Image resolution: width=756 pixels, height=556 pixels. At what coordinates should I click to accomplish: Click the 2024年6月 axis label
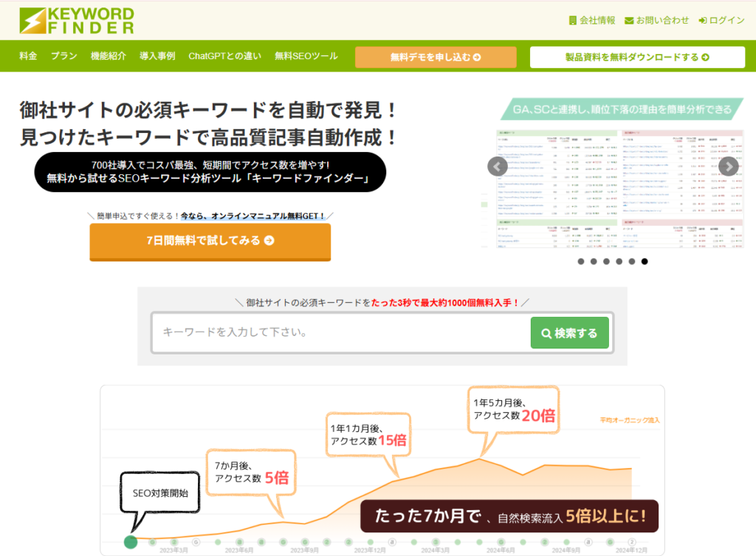[x=501, y=550]
